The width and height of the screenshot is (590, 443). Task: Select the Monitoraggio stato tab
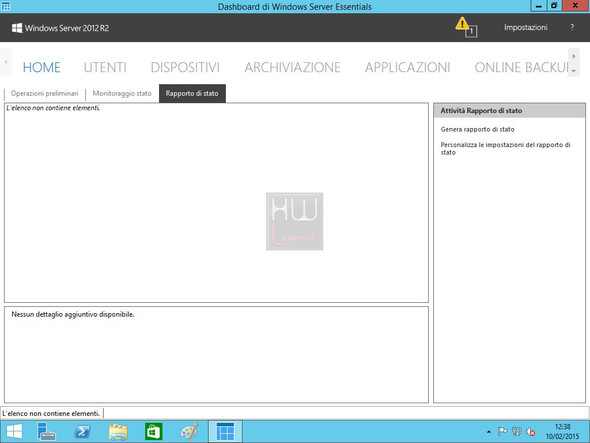122,93
